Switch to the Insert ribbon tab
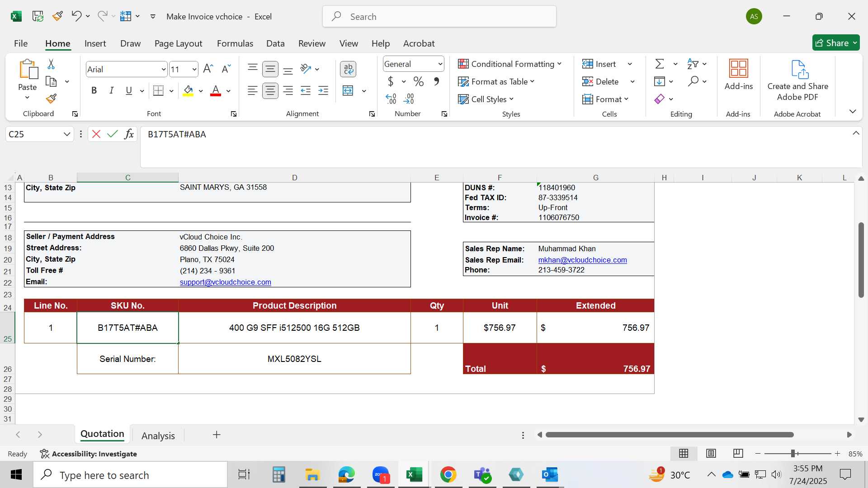868x488 pixels. 95,43
